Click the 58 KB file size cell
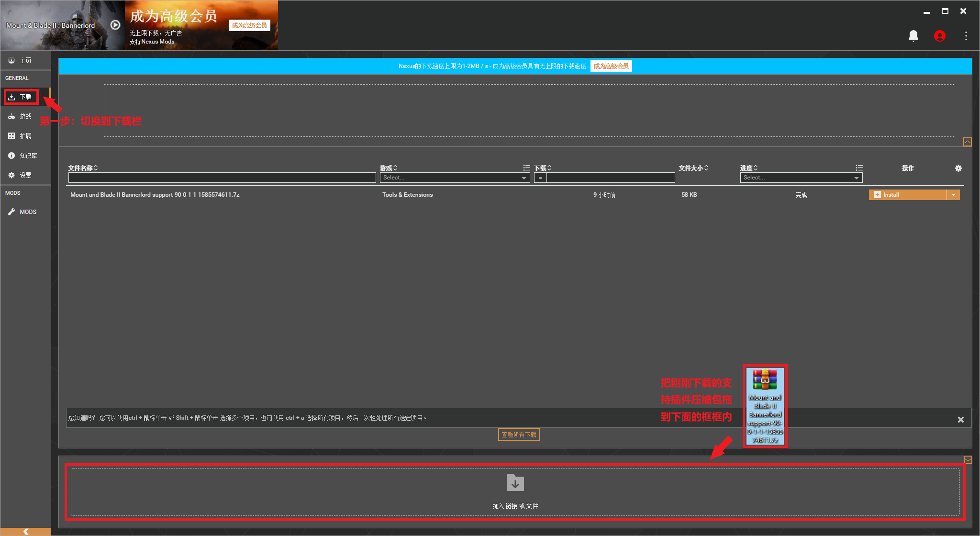 coord(689,195)
